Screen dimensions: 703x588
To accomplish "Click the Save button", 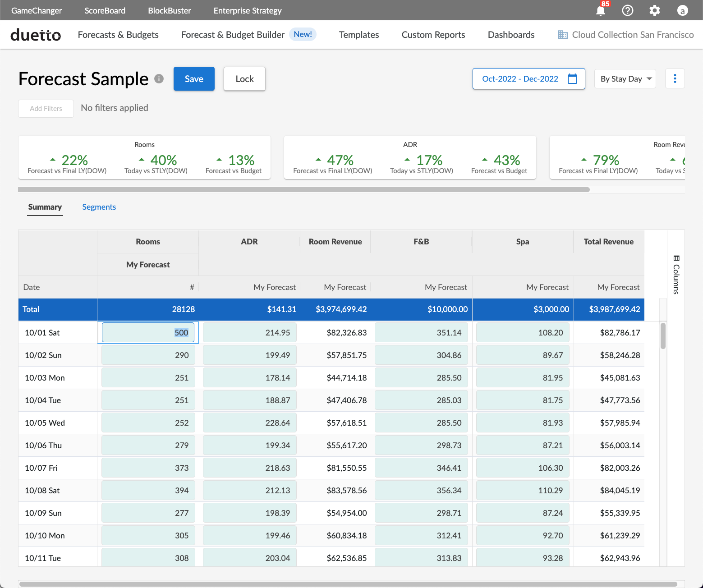I will (194, 79).
